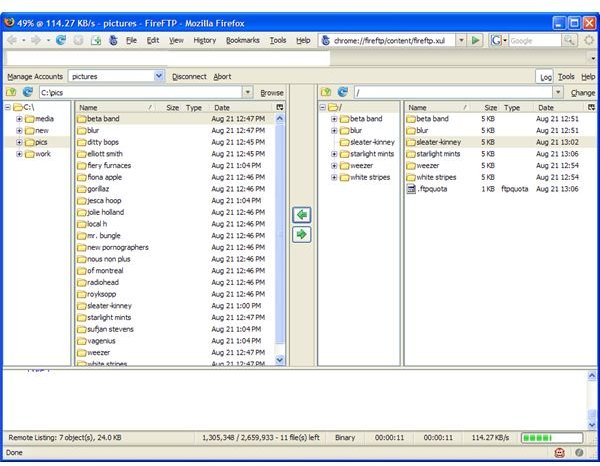Click the Browse button for local path
The image size is (600, 466).
pyautogui.click(x=272, y=93)
